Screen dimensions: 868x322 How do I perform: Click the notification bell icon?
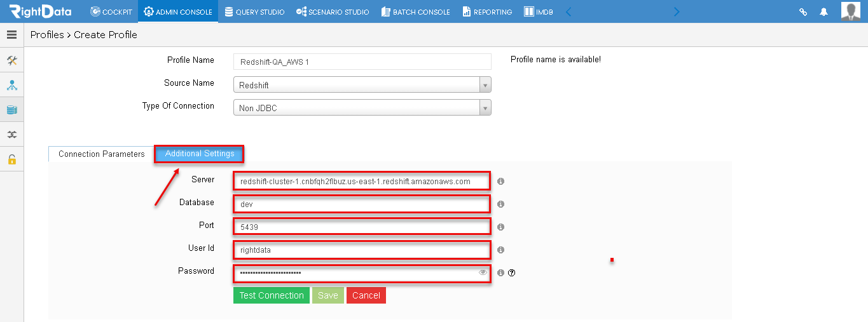pos(824,11)
